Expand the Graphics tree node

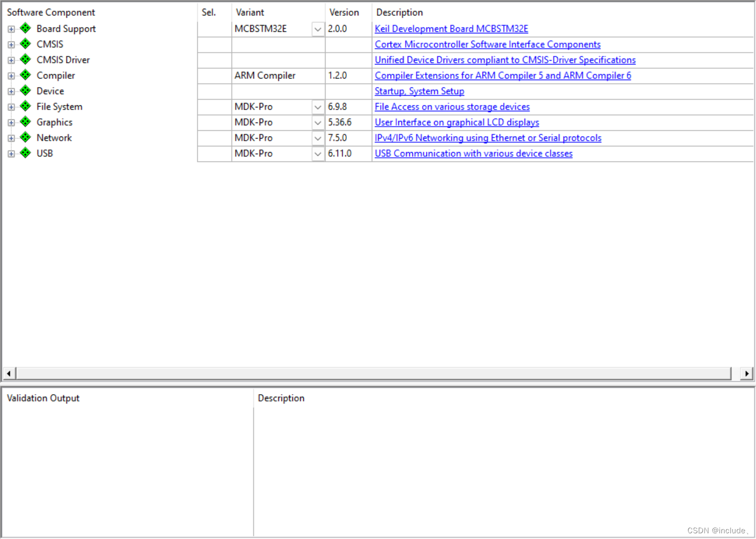[x=11, y=123]
